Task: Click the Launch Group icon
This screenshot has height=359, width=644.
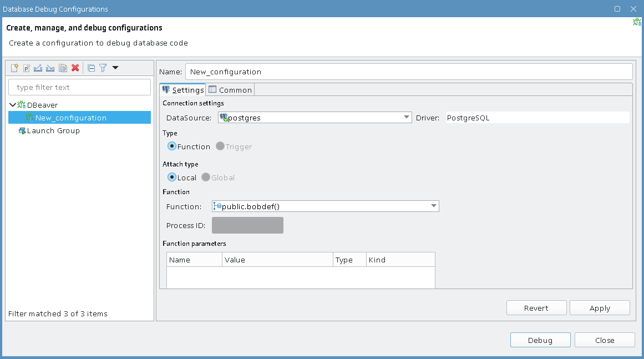Action: click(x=22, y=130)
